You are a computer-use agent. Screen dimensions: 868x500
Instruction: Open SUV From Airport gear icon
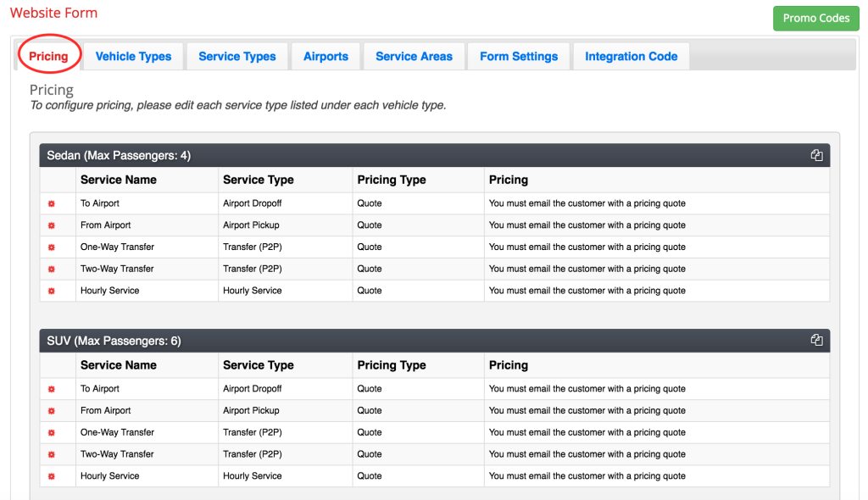pos(52,411)
